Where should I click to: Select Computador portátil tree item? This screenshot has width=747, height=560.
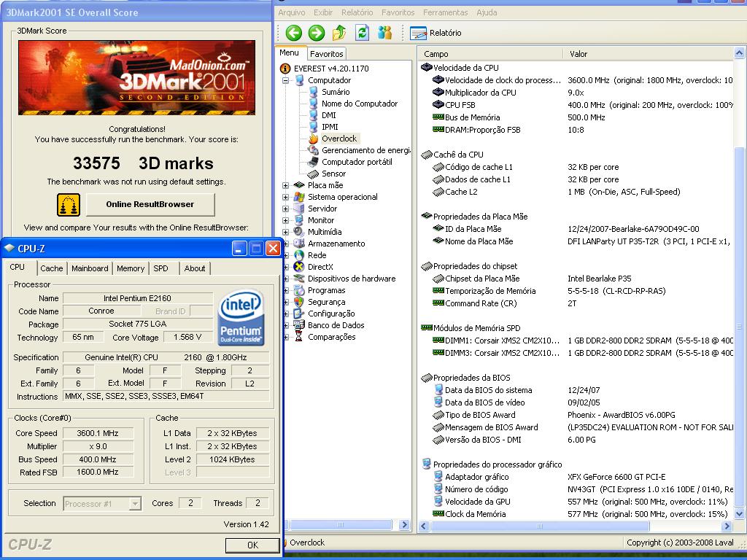[357, 162]
